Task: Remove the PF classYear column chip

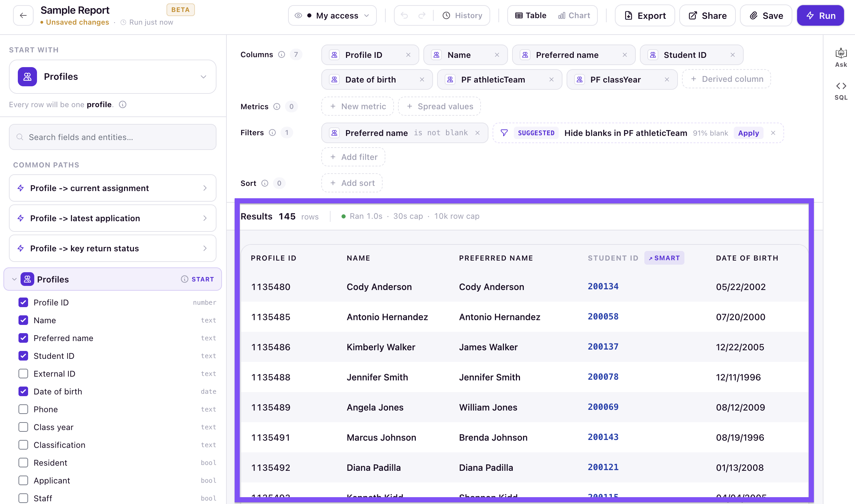Action: point(667,79)
